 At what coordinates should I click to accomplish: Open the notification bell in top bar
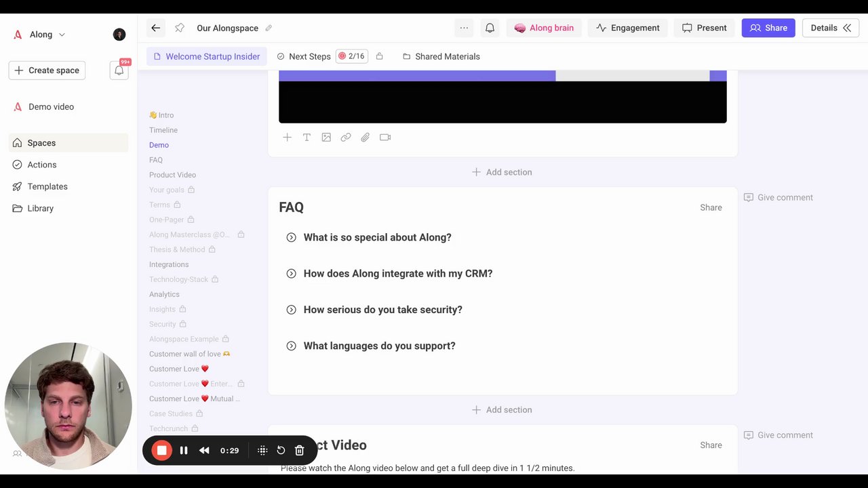[490, 28]
